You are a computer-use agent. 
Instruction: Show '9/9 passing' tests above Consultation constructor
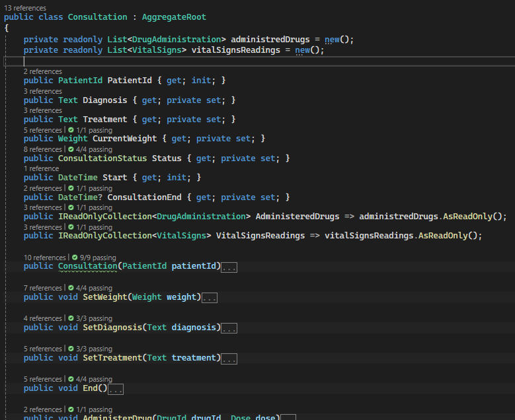98,258
